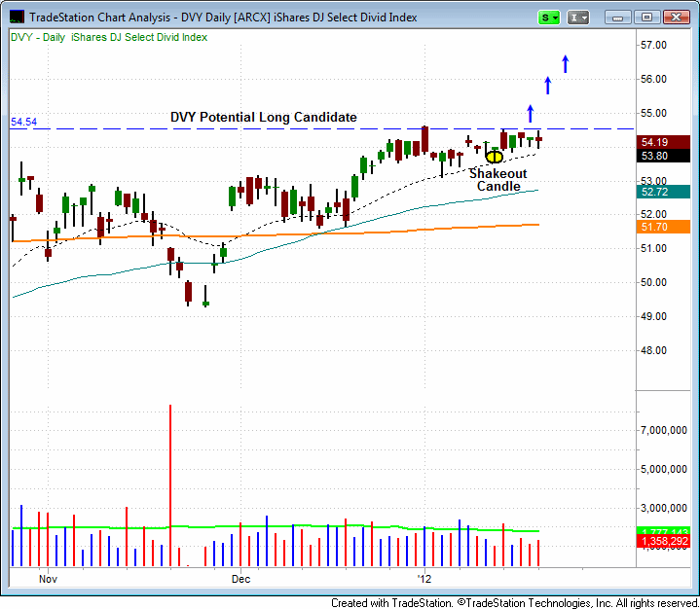Click the '12 year date axis label
The image size is (700, 609).
[x=424, y=579]
